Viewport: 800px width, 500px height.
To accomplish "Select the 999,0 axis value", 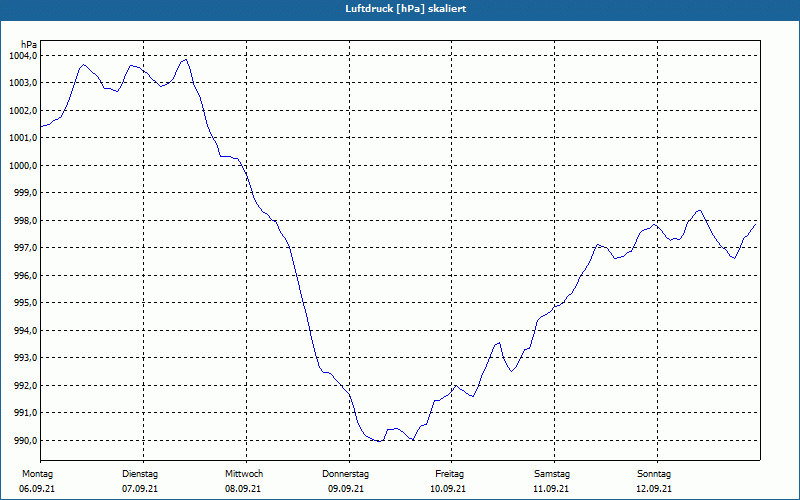I will (26, 193).
